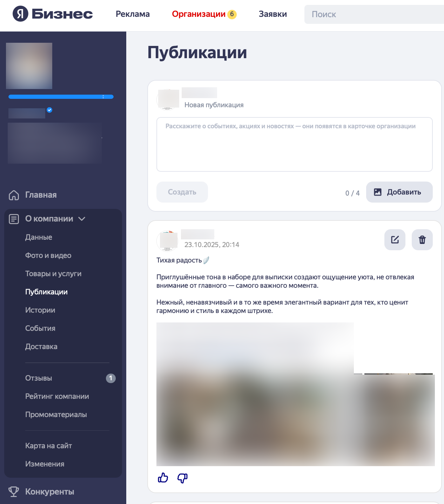Expand the Конкуренты section
444x504 pixels.
(49, 492)
